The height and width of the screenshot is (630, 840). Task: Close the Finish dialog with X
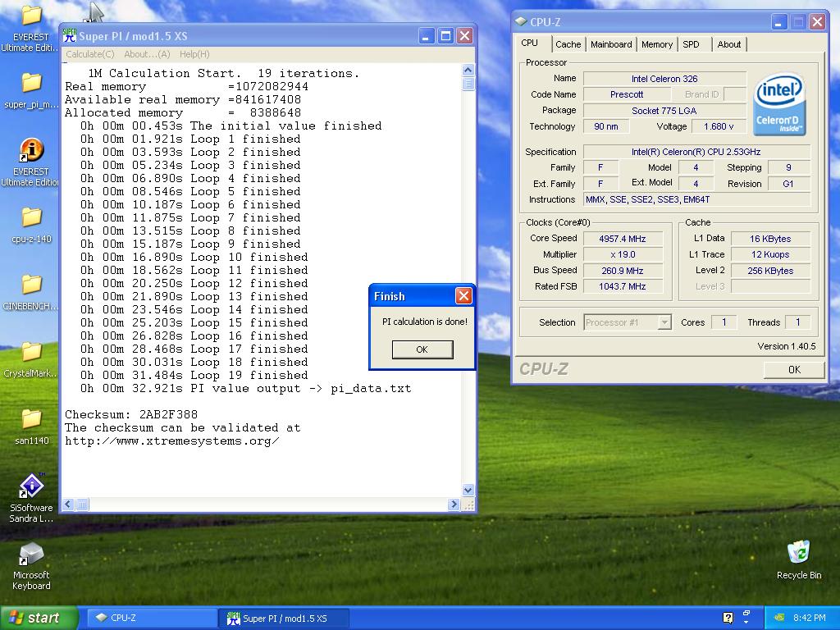point(463,295)
